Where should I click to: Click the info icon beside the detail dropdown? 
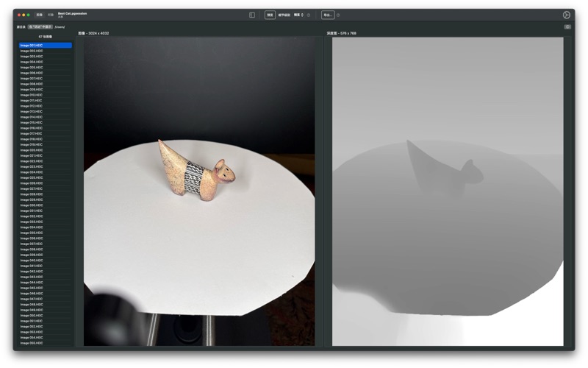click(309, 15)
